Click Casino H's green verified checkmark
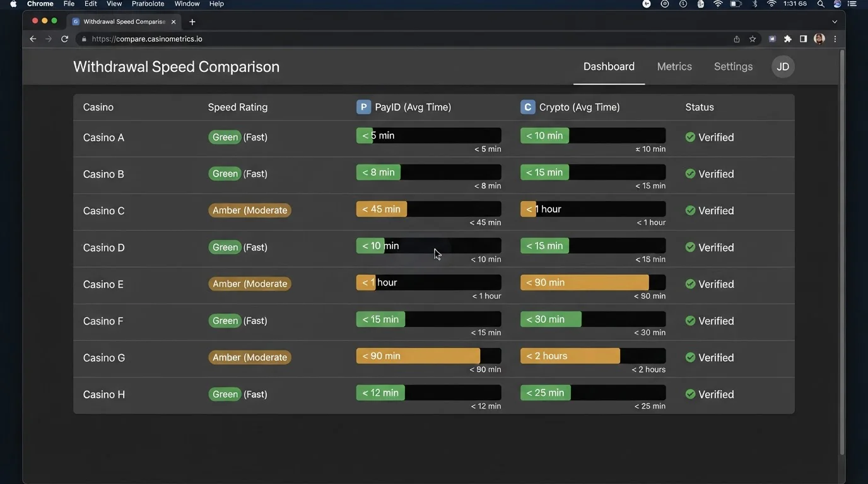Image resolution: width=868 pixels, height=484 pixels. (x=690, y=394)
